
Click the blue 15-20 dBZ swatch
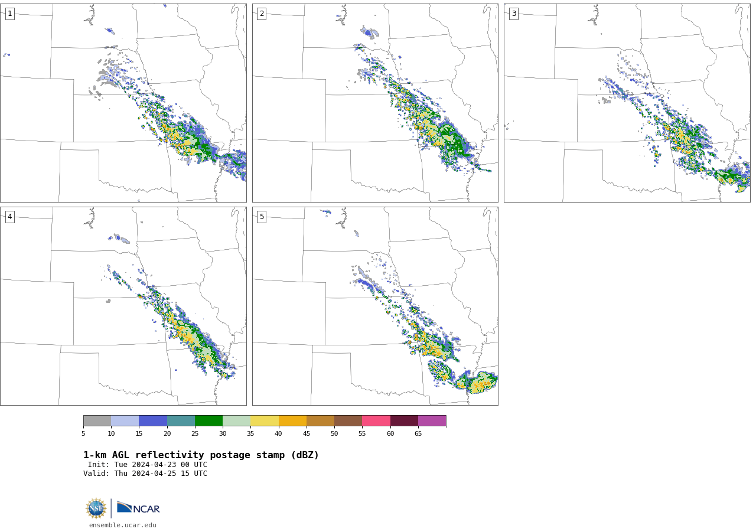[x=153, y=421]
